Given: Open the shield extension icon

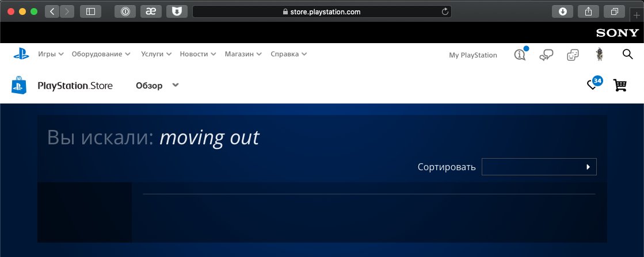Looking at the screenshot, I should [177, 11].
